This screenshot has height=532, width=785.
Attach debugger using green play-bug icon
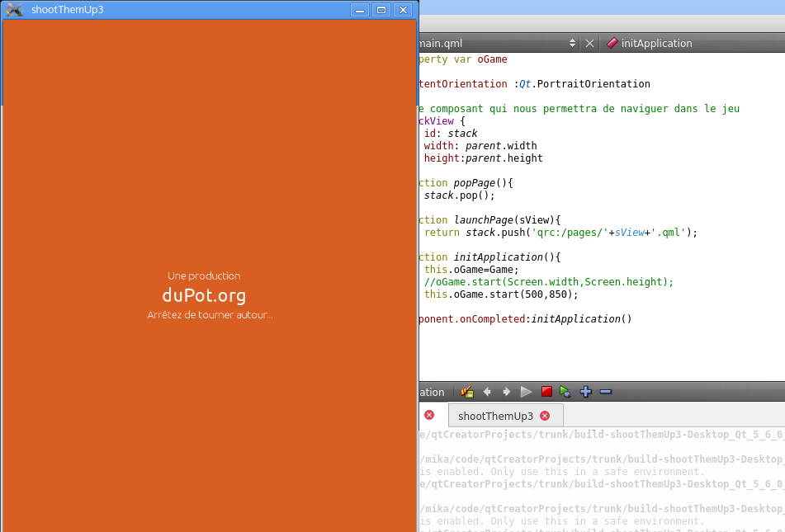click(565, 392)
